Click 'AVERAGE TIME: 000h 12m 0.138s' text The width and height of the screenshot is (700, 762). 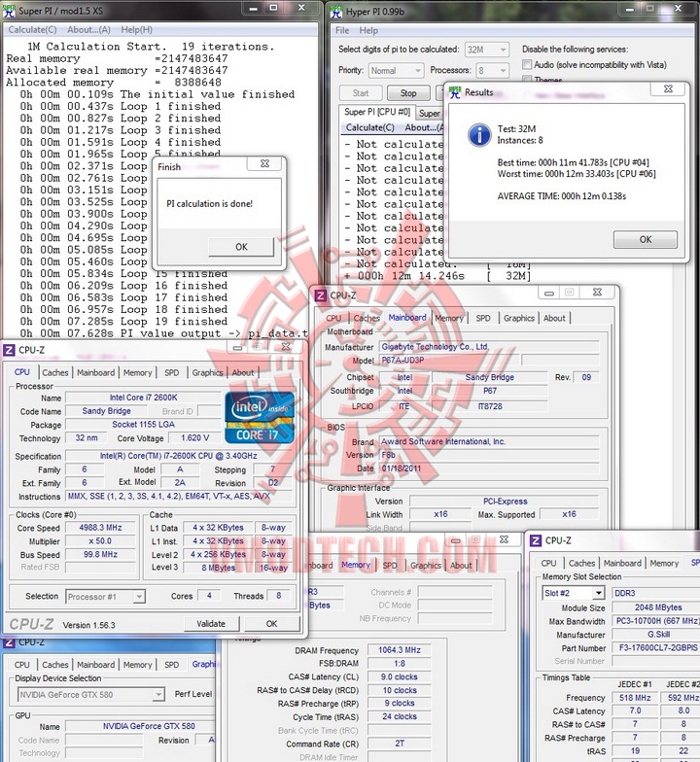562,196
